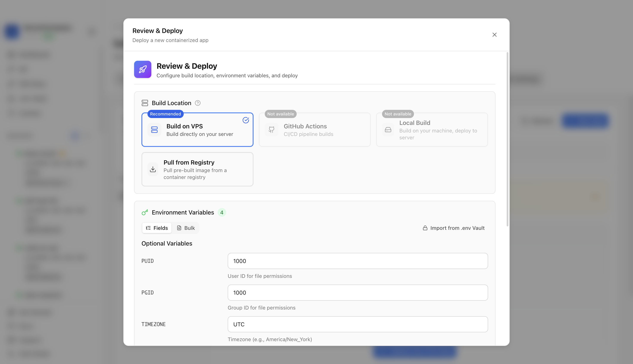Click the Bulk tab document icon
This screenshot has height=364, width=633.
pyautogui.click(x=179, y=228)
